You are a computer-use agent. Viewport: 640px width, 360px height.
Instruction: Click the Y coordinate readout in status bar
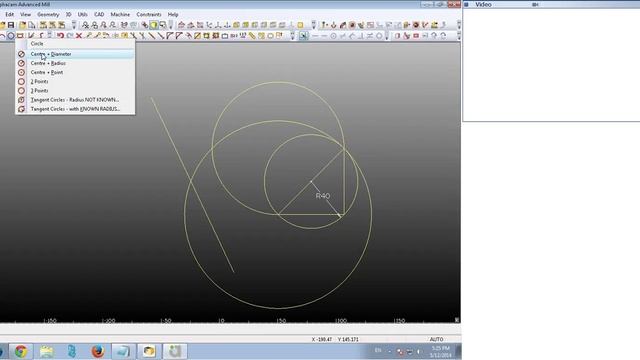click(x=348, y=339)
